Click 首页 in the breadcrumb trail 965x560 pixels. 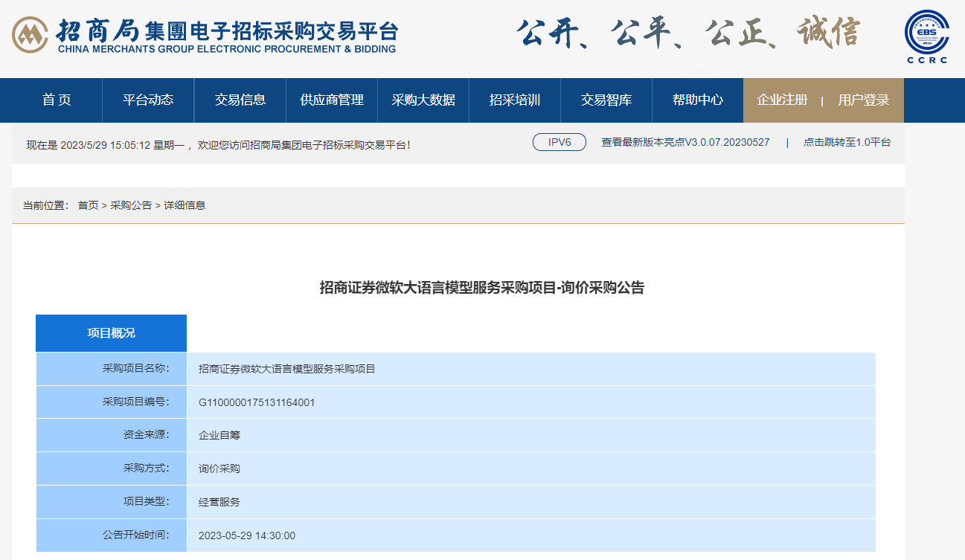click(88, 205)
